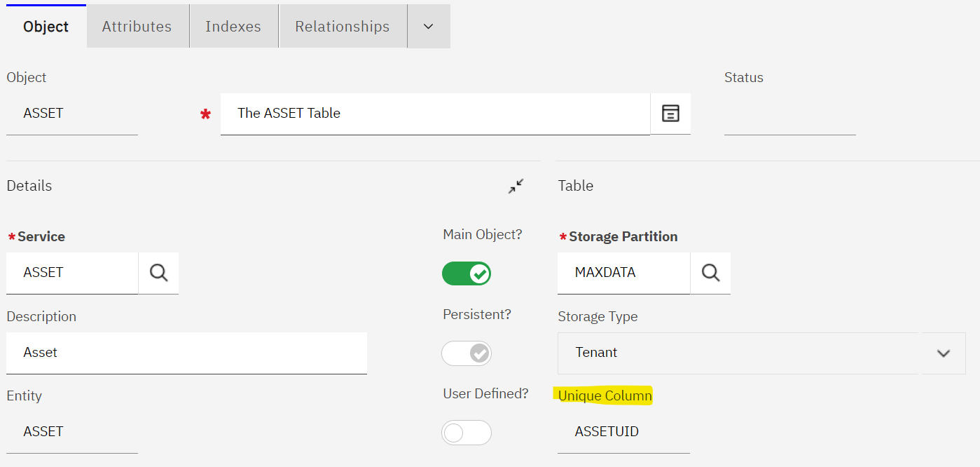980x467 pixels.
Task: Click the Storage Partition field showing MAXDATA
Action: [x=622, y=272]
